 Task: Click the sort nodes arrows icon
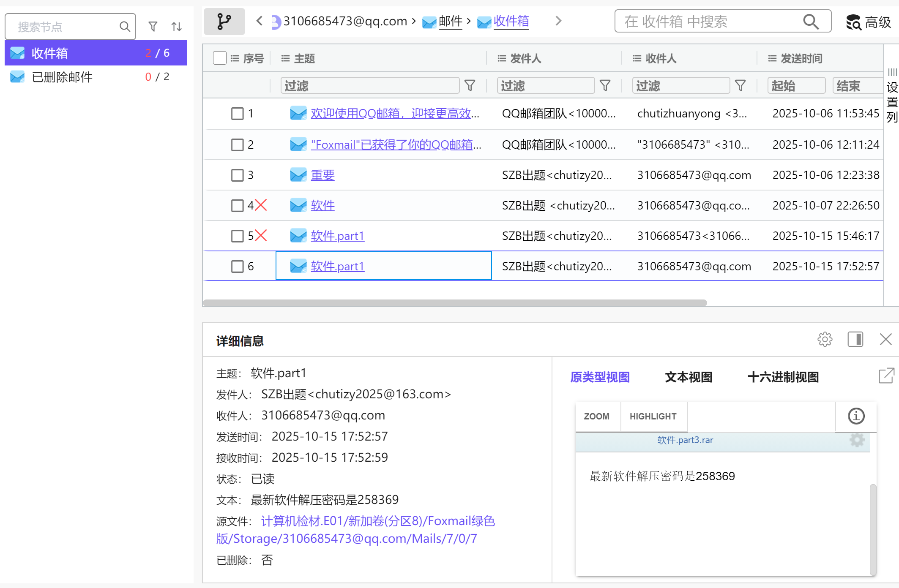[x=177, y=27]
